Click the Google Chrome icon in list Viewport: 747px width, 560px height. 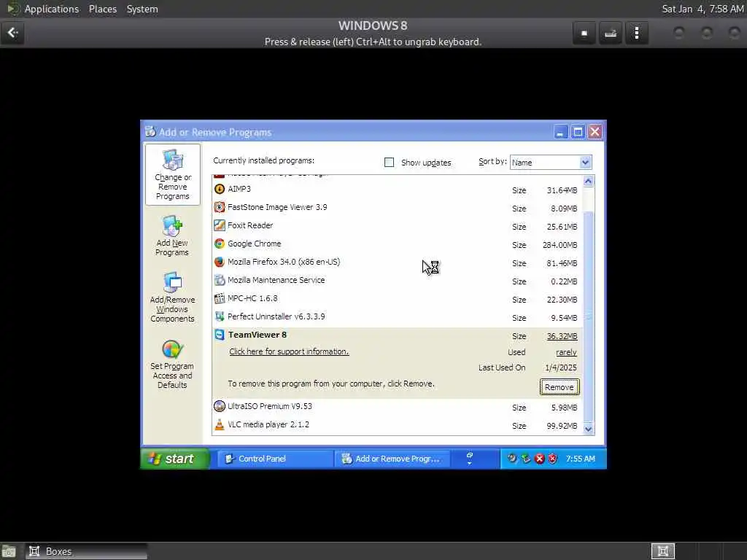point(219,244)
